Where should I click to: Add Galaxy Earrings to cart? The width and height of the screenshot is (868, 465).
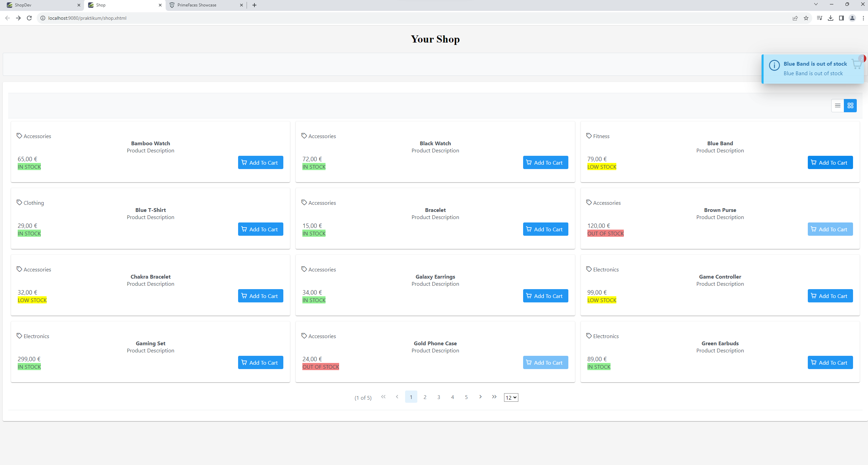click(546, 296)
